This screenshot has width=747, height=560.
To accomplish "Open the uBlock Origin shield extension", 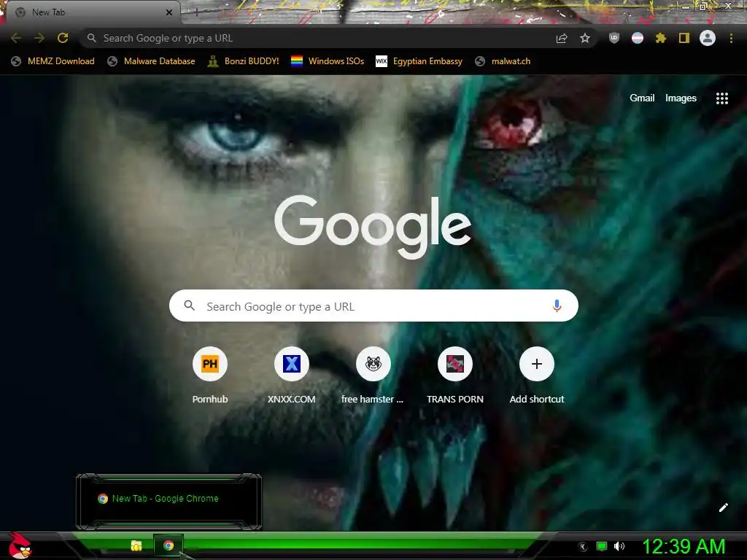I will (614, 38).
